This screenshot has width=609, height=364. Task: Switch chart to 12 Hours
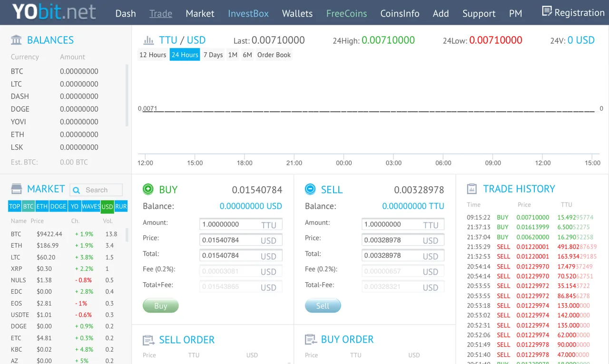153,55
